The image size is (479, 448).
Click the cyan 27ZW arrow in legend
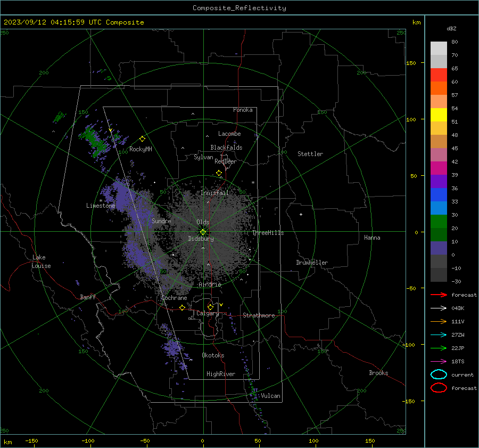[x=439, y=335]
